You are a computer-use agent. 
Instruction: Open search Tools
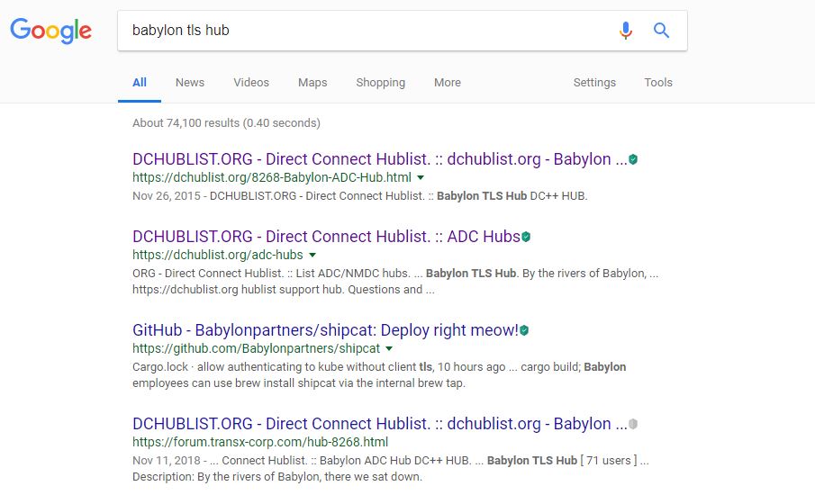(658, 83)
